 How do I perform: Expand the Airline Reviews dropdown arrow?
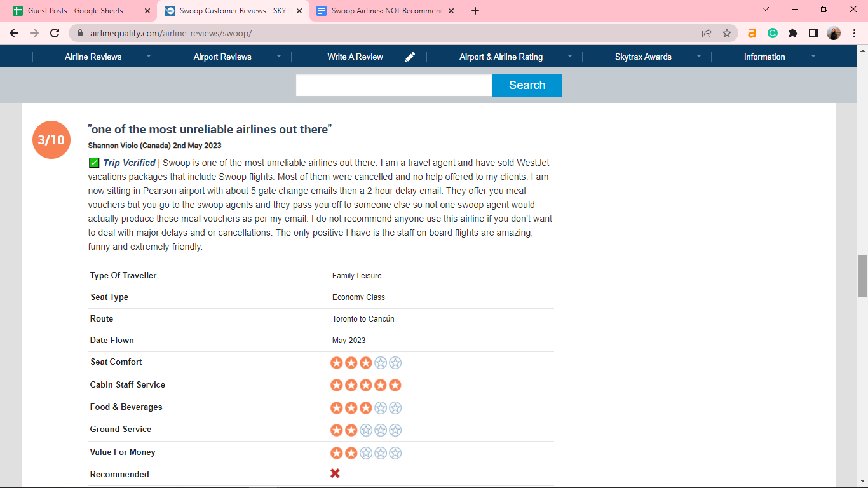pos(149,56)
